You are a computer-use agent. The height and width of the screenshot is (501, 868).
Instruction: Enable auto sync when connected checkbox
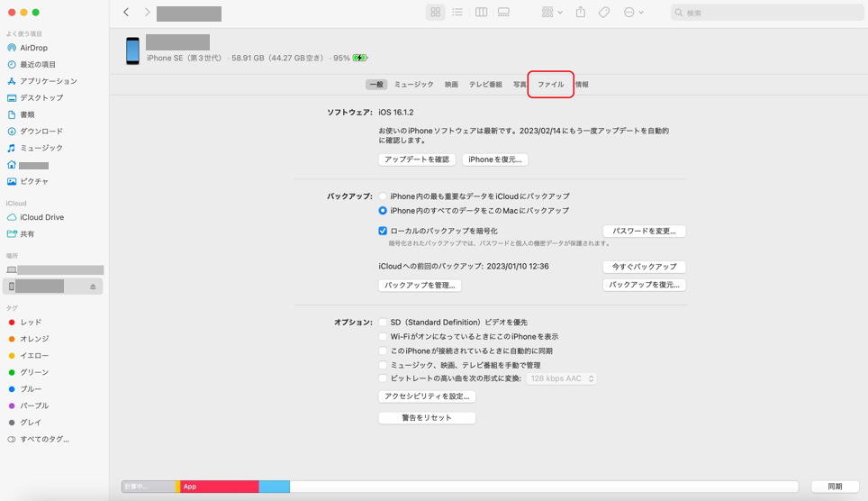coord(383,351)
